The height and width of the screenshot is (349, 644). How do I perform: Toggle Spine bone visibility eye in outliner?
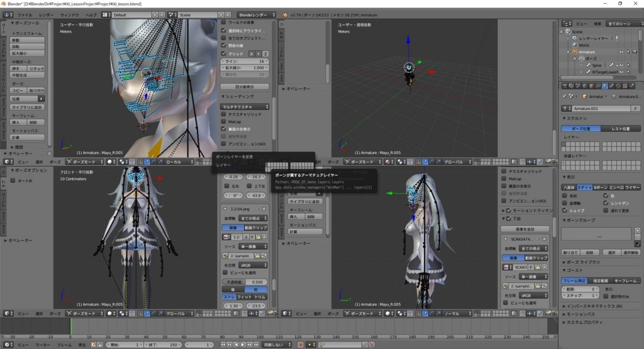point(621,65)
